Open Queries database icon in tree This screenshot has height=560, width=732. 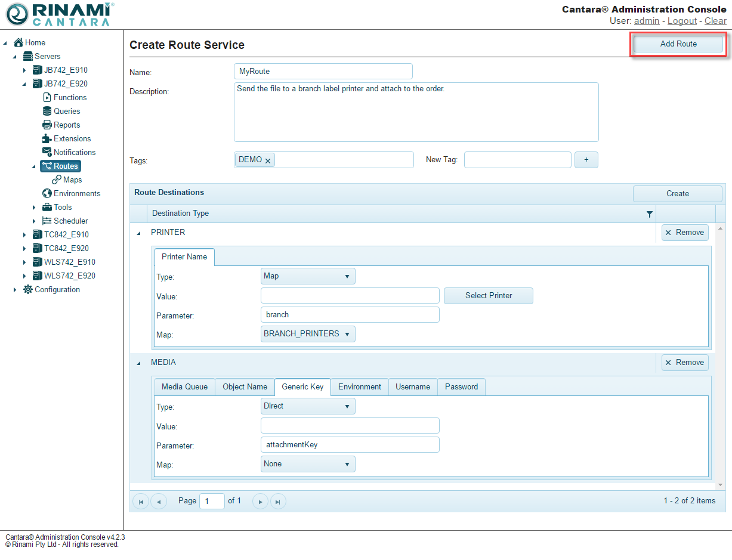click(x=47, y=111)
